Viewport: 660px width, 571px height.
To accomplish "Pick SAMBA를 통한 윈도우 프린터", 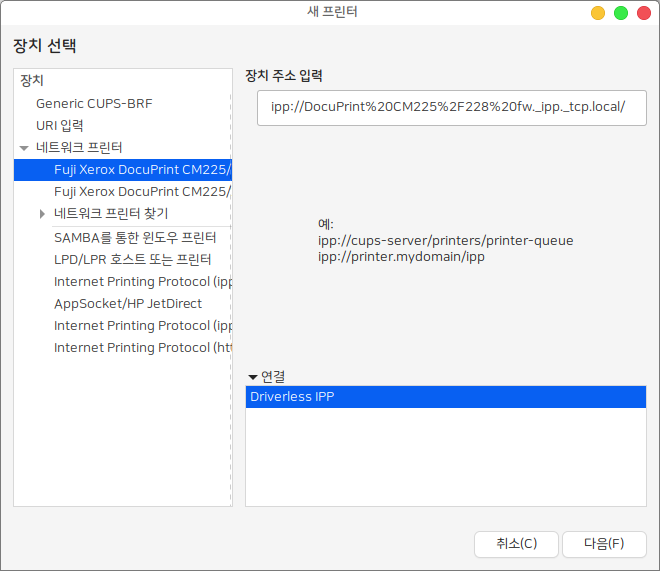I will pos(134,238).
